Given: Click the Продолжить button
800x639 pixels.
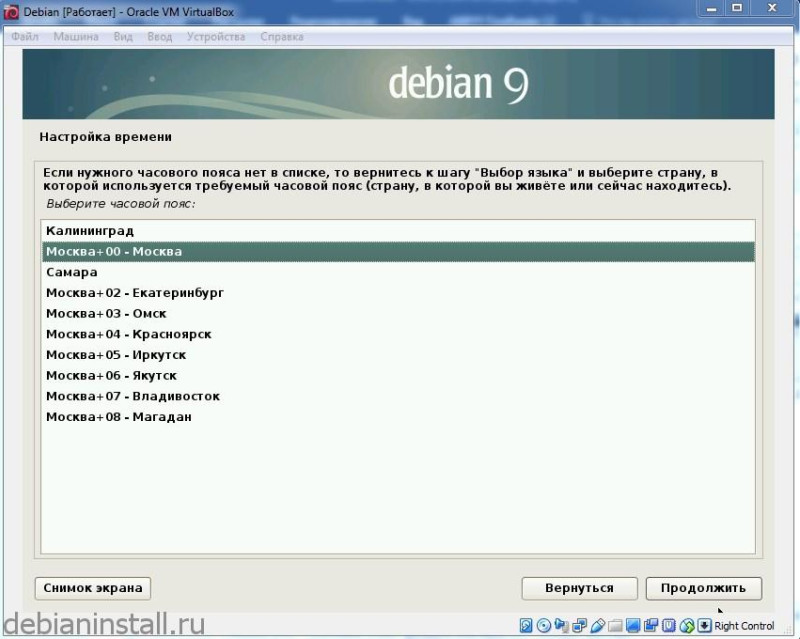Looking at the screenshot, I should 704,588.
